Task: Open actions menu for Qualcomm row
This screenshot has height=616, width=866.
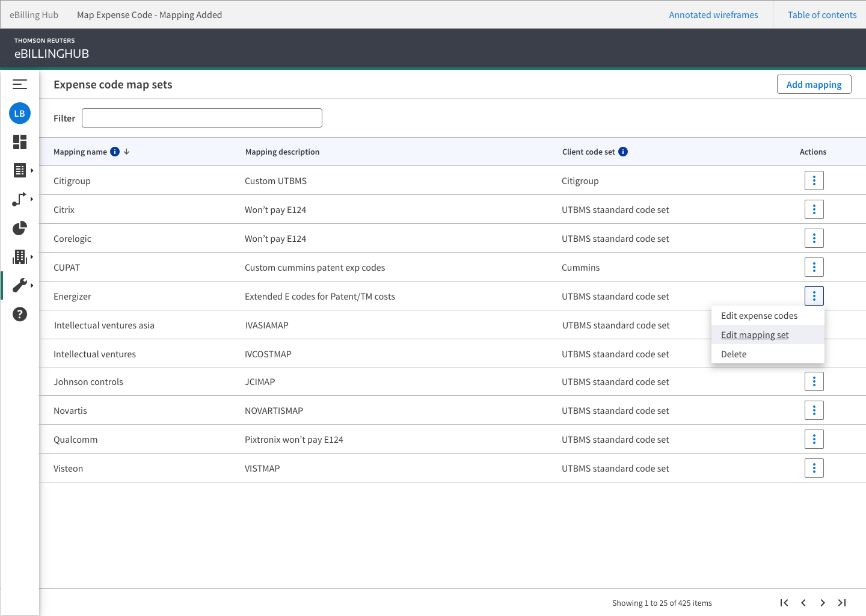Action: click(814, 439)
